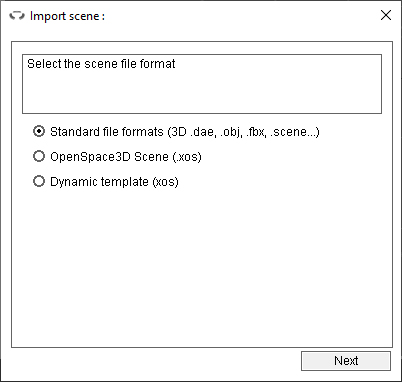The width and height of the screenshot is (402, 382).
Task: Click the "OpenSpace3D Scene (.xos)" label text
Action: 126,157
